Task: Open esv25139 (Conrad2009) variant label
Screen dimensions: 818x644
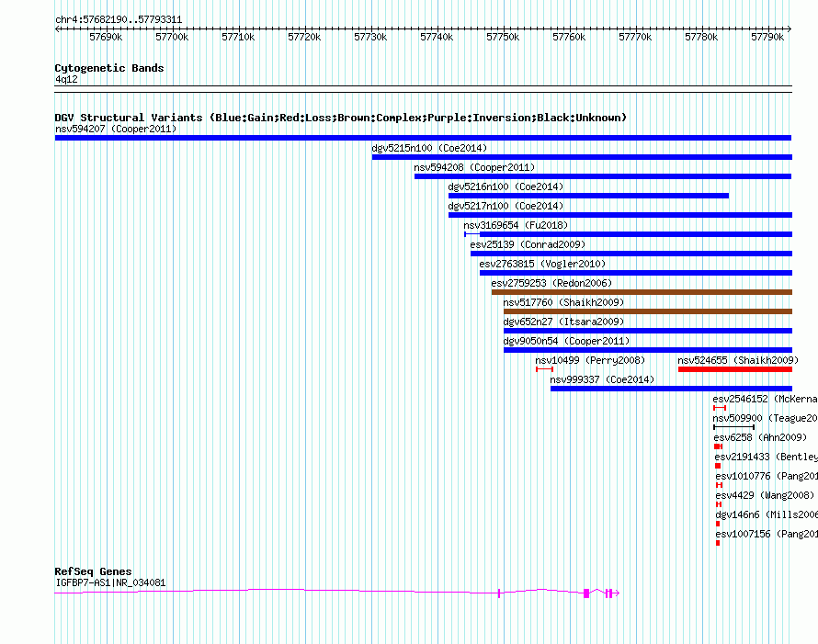Action: tap(527, 245)
